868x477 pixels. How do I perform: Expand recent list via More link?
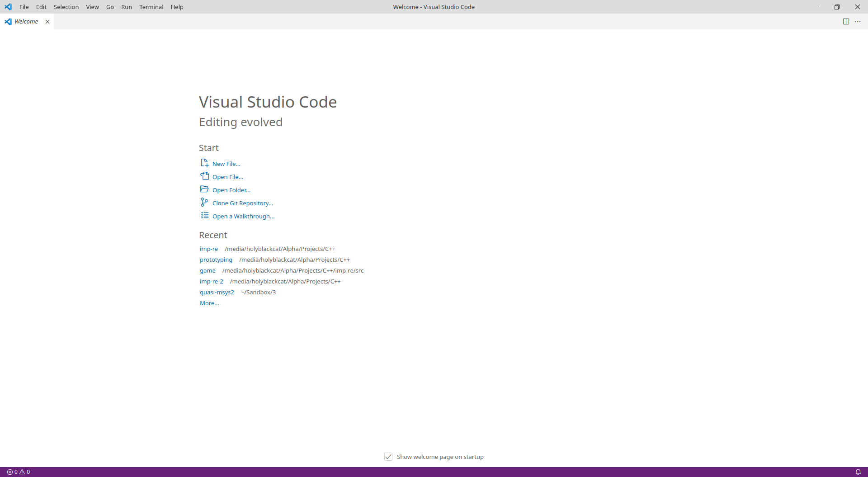tap(209, 303)
